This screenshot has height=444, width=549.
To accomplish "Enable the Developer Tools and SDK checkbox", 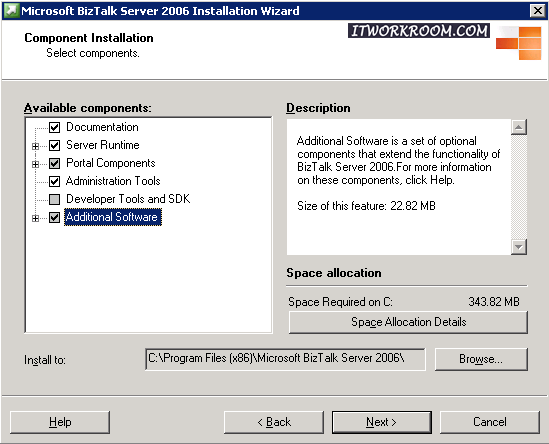I will [54, 199].
